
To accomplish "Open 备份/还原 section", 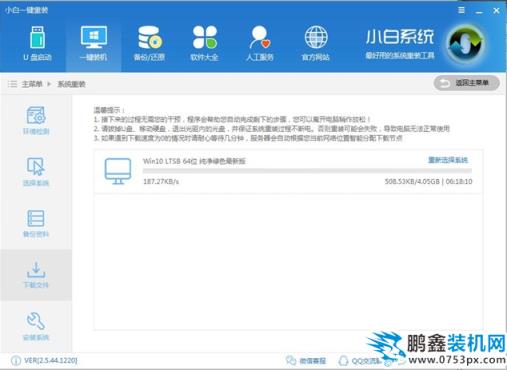I will 149,44.
